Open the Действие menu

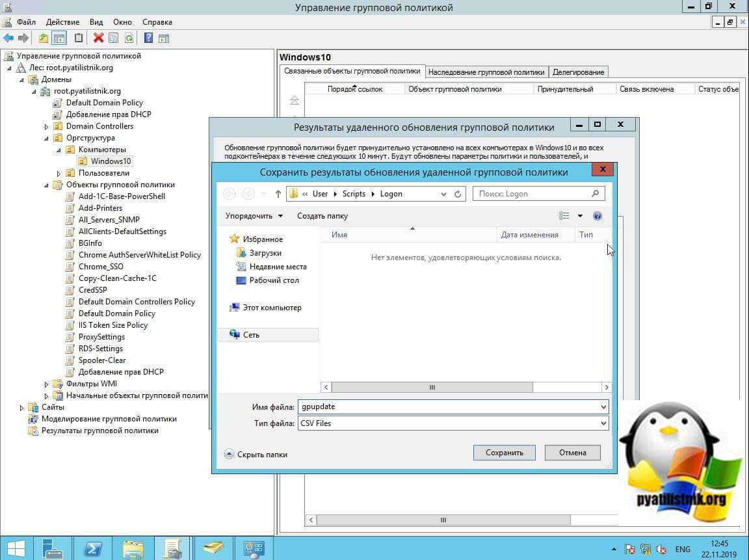point(62,22)
